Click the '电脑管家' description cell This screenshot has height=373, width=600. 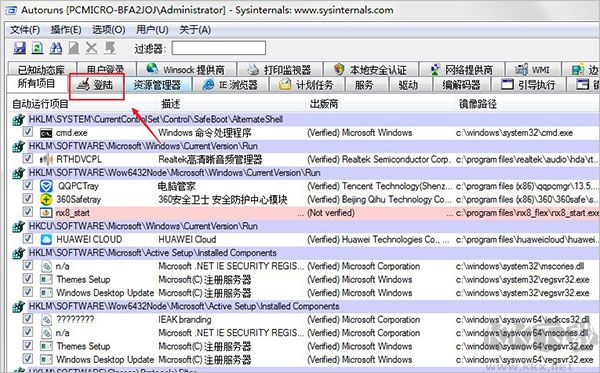tap(177, 186)
